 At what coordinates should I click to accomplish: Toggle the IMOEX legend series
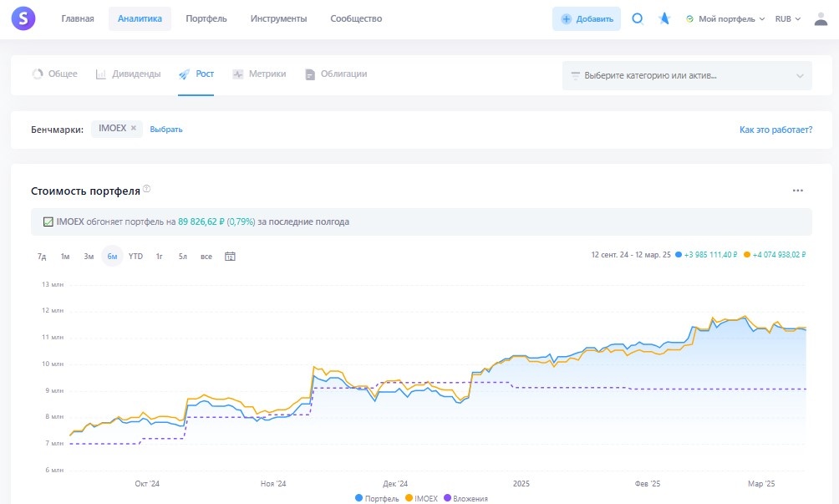(422, 498)
